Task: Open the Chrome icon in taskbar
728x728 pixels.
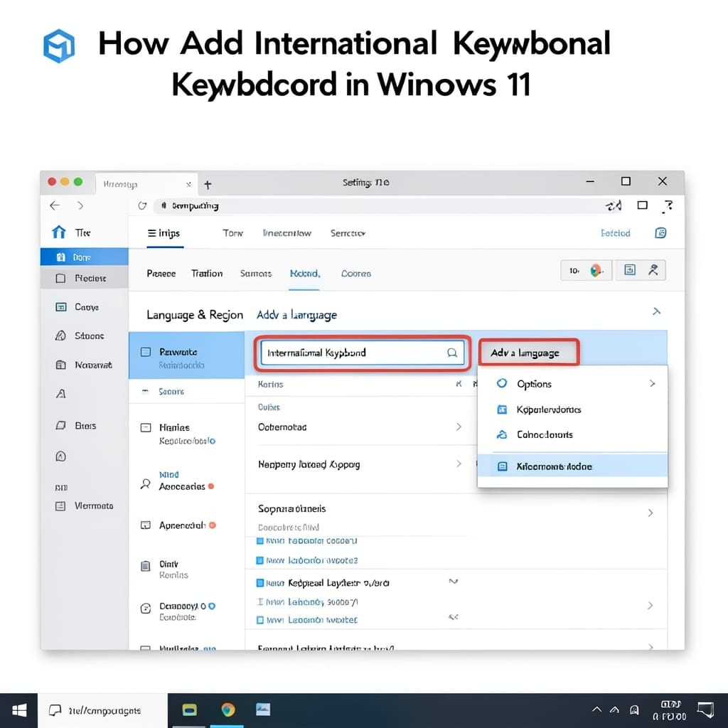Action: tap(228, 710)
